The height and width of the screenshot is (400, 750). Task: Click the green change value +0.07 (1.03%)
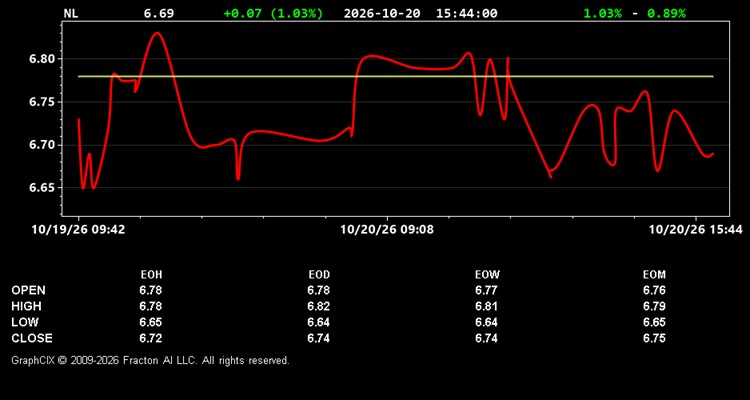pos(273,13)
